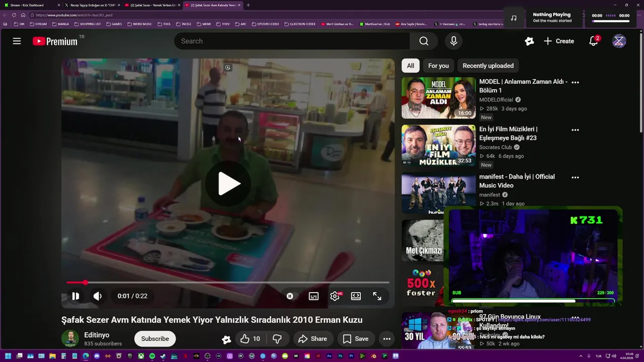Switch to Recep Tayyip Erdoğan on X tab
This screenshot has height=362, width=644.
[x=92, y=5]
